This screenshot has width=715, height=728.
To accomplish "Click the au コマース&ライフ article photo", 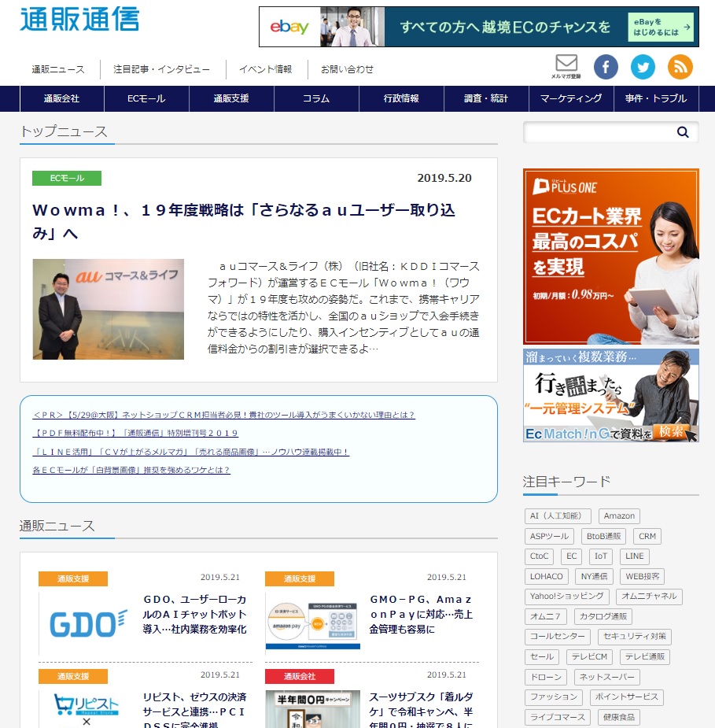I will 108,309.
